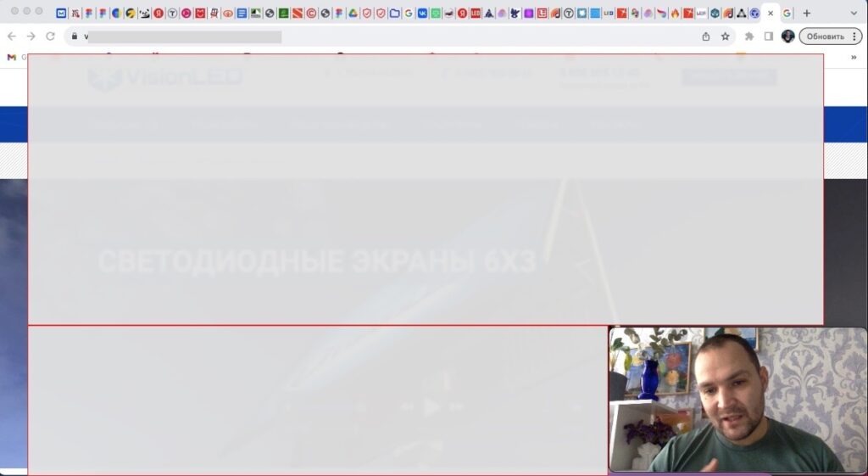Switch to the purple square tab
Image resolution: width=868 pixels, height=476 pixels.
529,14
